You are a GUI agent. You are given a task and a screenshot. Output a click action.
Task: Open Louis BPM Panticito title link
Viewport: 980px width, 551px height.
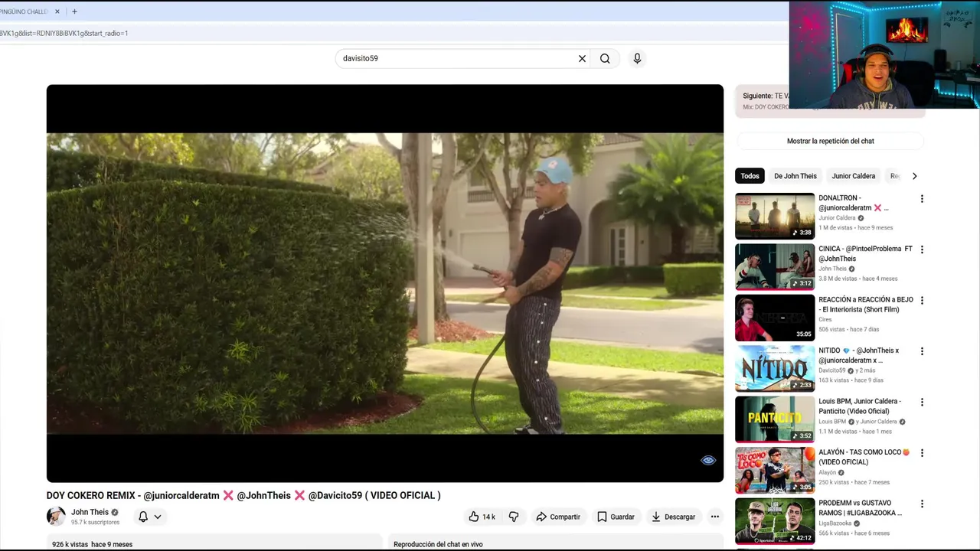point(860,406)
